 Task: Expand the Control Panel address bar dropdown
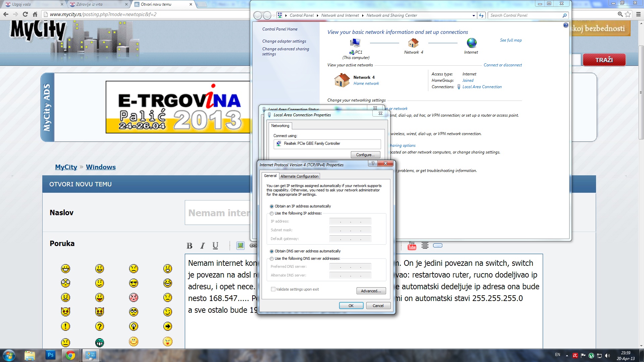pyautogui.click(x=474, y=15)
